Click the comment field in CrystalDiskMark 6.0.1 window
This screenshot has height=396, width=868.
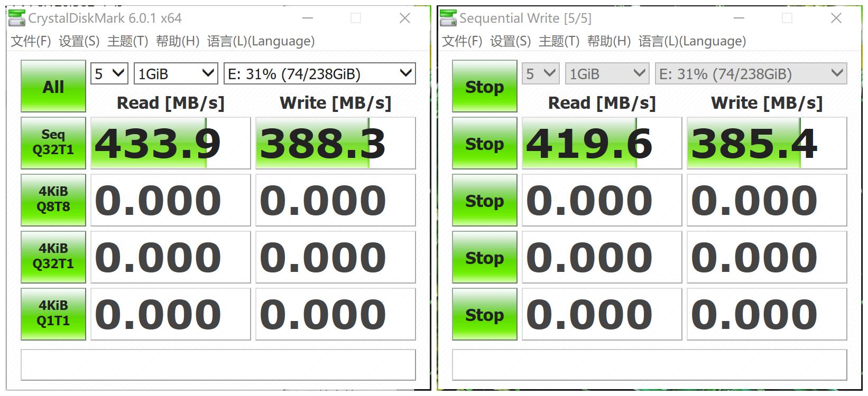pos(218,365)
